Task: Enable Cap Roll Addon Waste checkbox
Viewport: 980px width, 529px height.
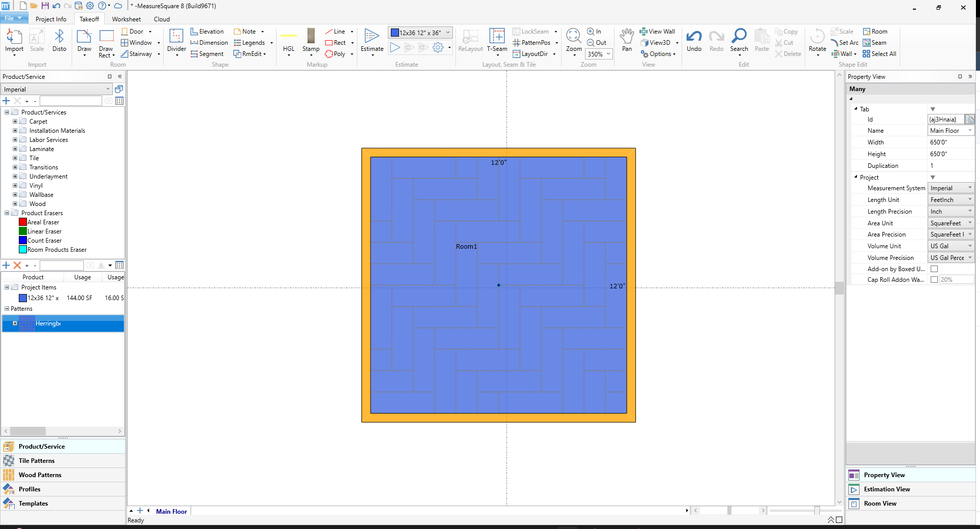Action: pos(934,280)
